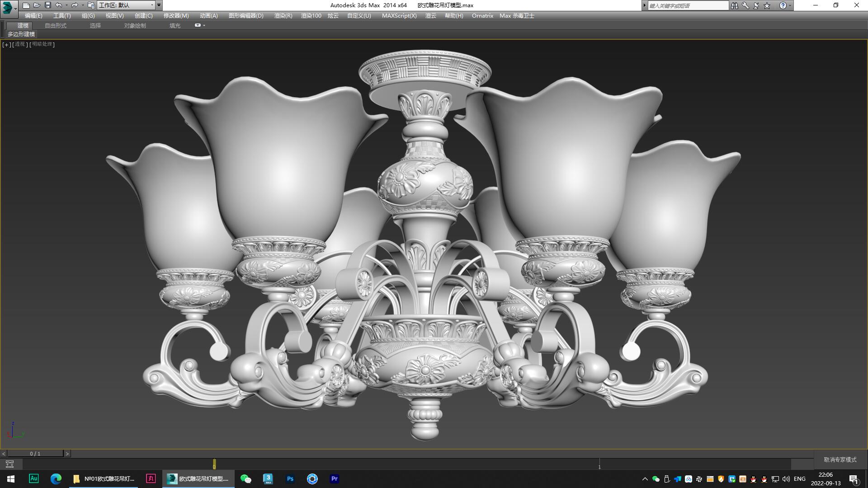Open the 明暗处理 viewport shading menu
The image size is (868, 488).
pyautogui.click(x=42, y=44)
